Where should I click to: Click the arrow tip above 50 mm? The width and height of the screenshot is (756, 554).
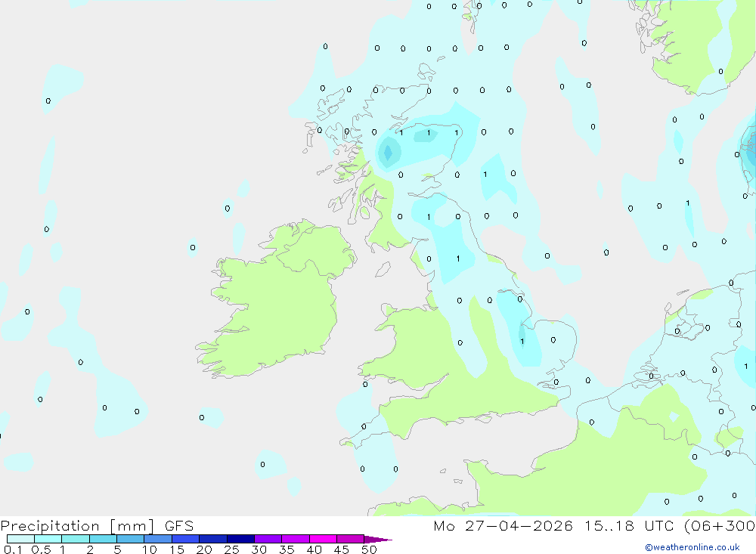coord(377,540)
